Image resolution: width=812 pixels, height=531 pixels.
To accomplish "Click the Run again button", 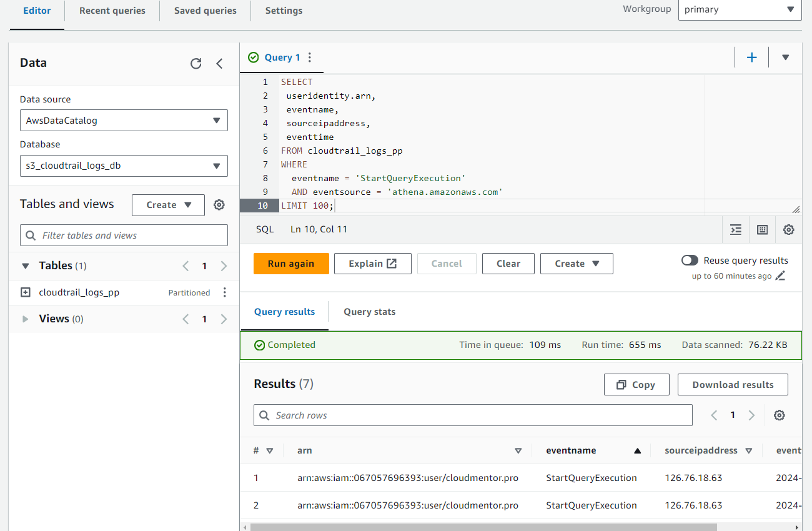I will pyautogui.click(x=290, y=264).
